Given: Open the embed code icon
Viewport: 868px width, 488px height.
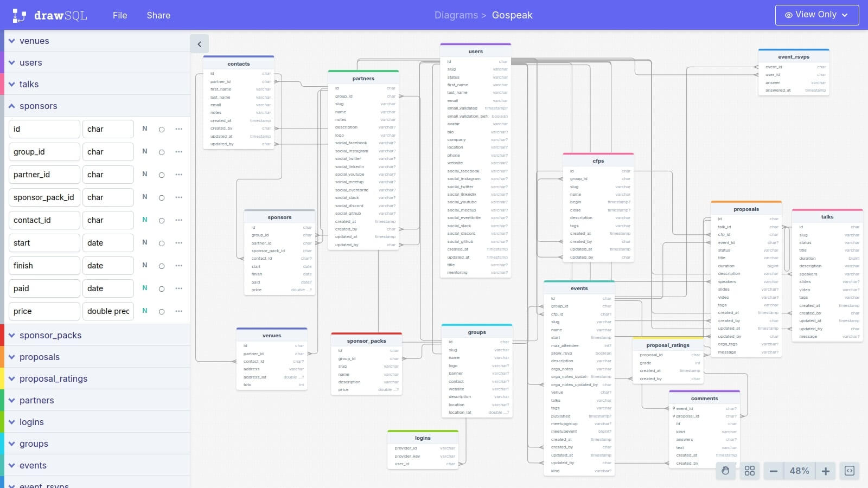Looking at the screenshot, I should coord(850,471).
